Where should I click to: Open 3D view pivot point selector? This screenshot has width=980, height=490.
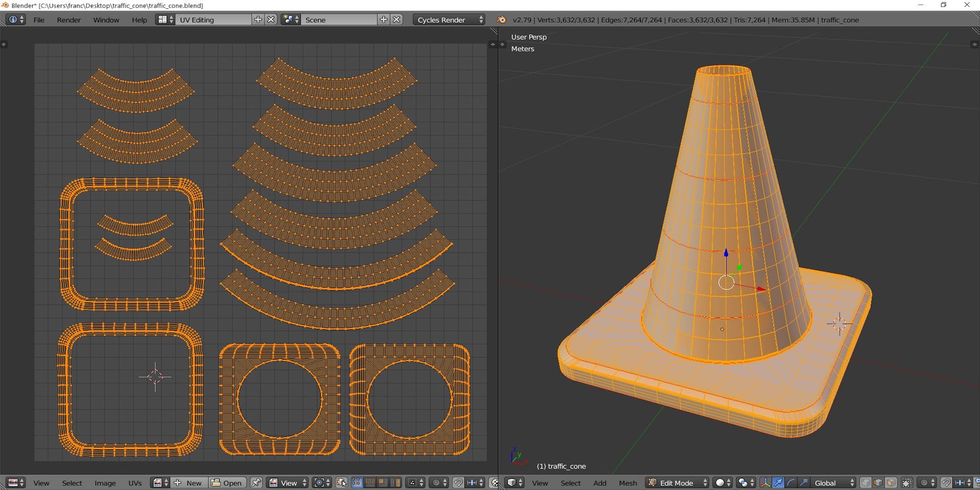tap(746, 482)
